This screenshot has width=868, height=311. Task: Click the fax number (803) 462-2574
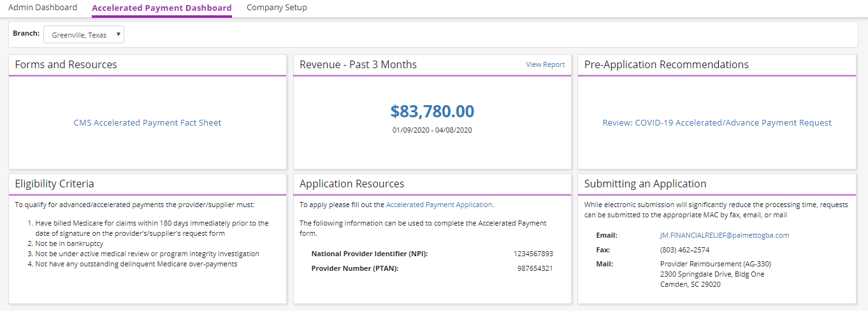tap(684, 250)
